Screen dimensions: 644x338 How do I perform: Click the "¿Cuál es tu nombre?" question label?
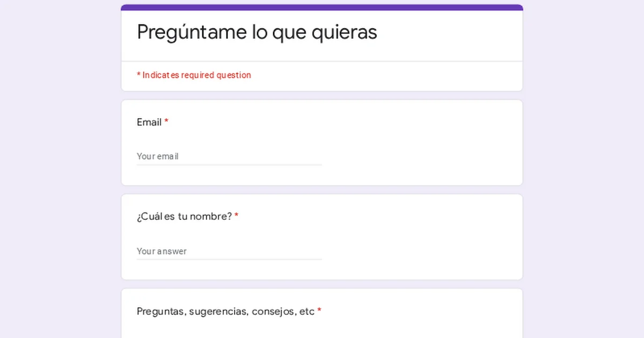pyautogui.click(x=184, y=217)
